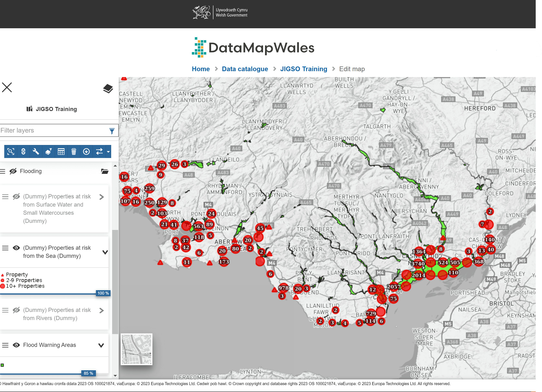Click the trash icon to remove layer
The height and width of the screenshot is (392, 542).
[74, 151]
